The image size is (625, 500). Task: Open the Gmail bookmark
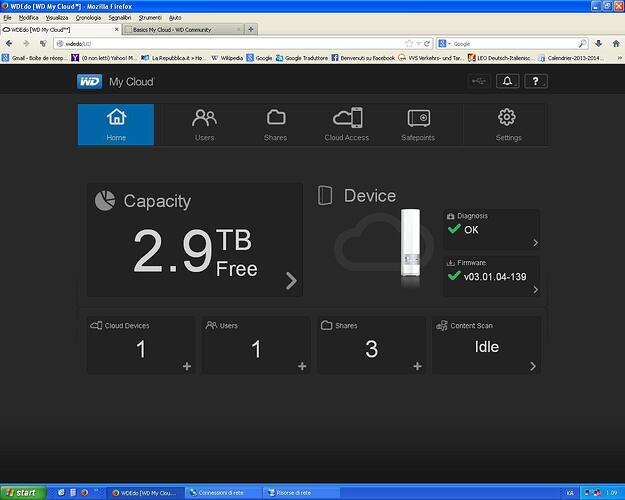(35, 58)
